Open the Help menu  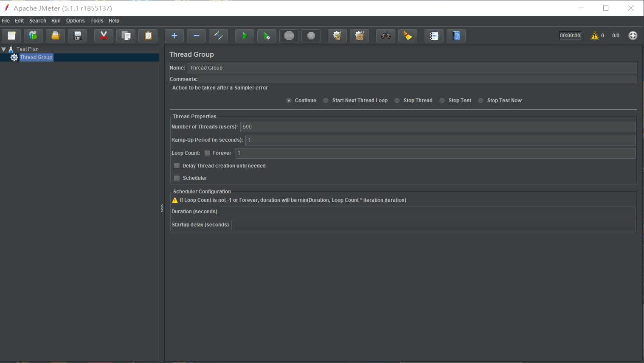point(114,21)
